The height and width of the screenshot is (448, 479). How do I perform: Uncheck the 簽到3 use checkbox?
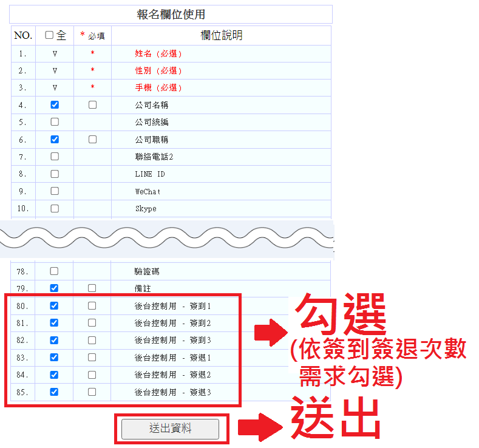[54, 340]
